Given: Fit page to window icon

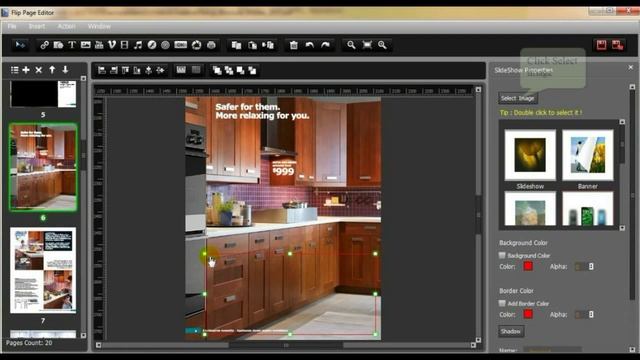Looking at the screenshot, I should point(367,45).
